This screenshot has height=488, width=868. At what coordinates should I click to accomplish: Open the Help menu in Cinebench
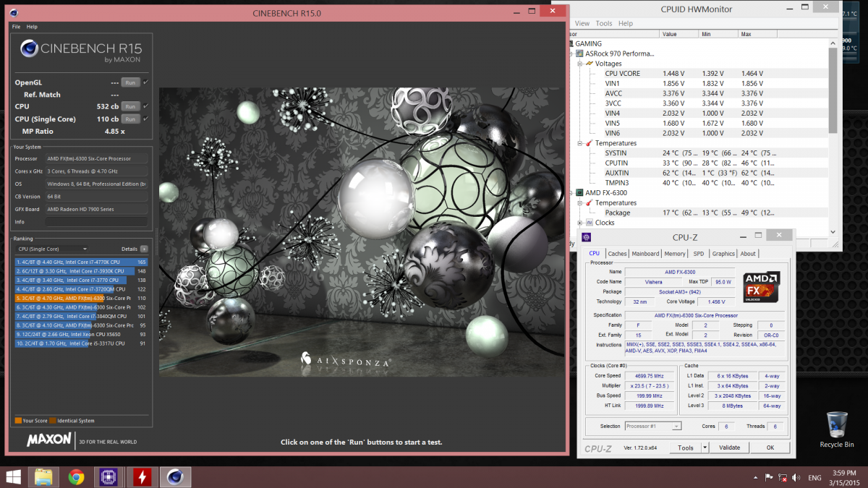point(32,27)
